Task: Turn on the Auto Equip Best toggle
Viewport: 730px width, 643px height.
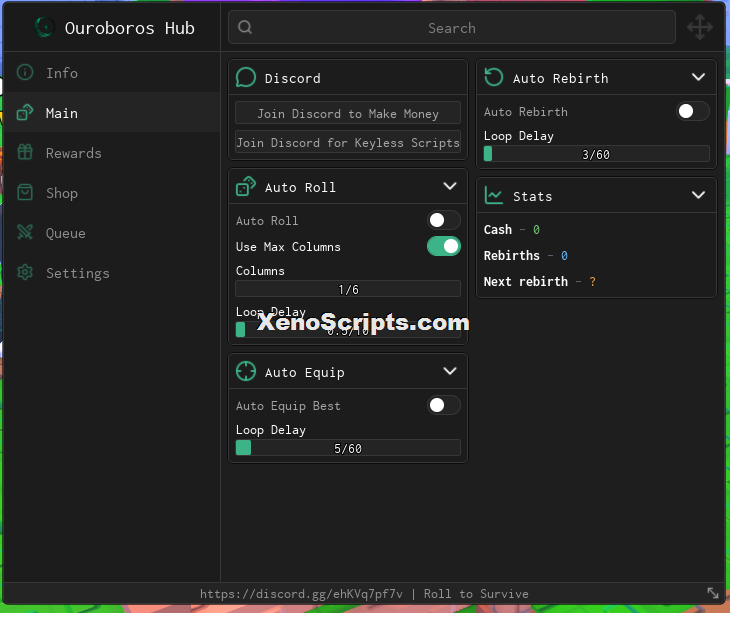Action: [444, 405]
